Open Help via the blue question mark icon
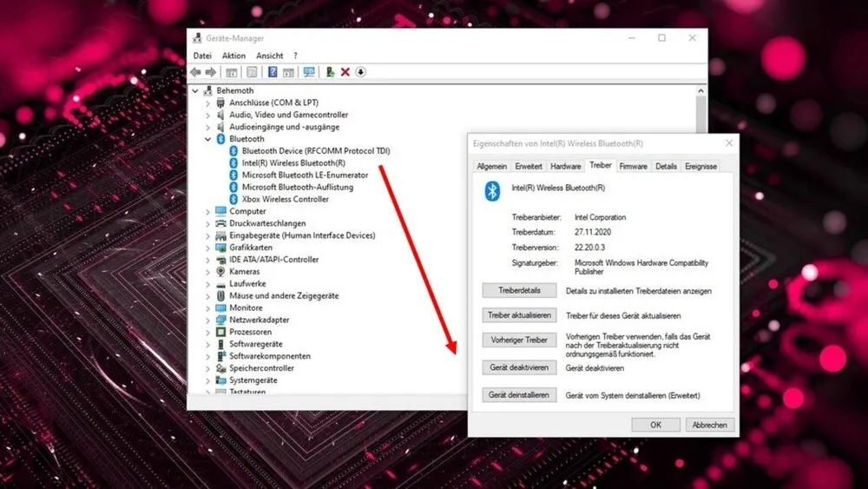This screenshot has height=489, width=868. 273,72
